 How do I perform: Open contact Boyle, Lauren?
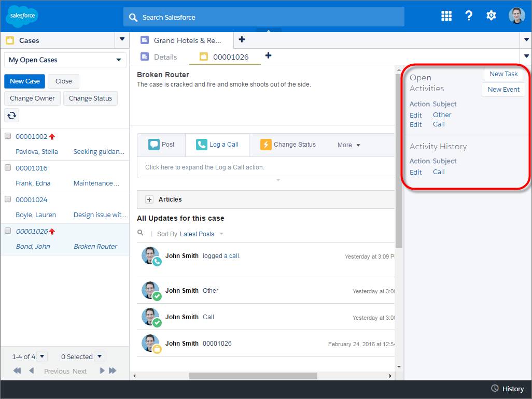pyautogui.click(x=36, y=215)
